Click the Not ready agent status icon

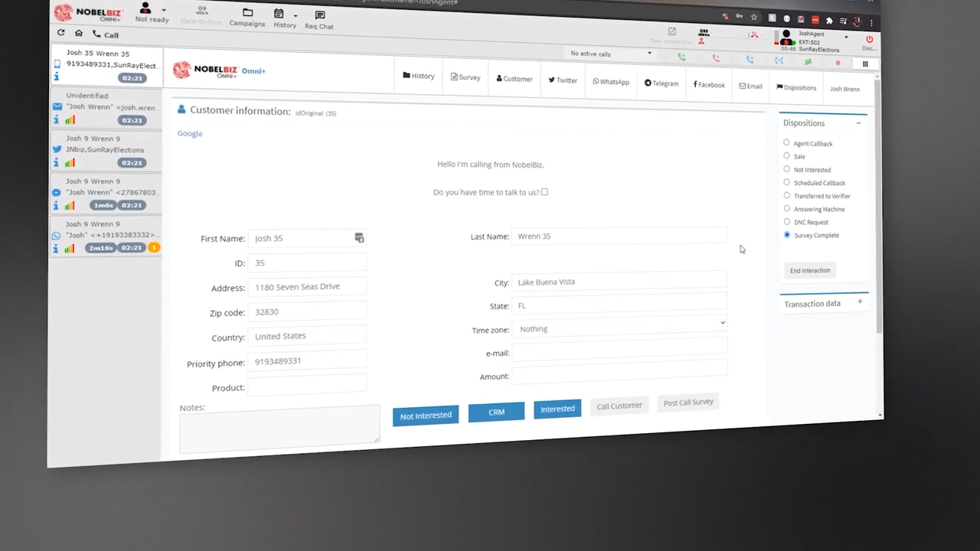tap(145, 8)
